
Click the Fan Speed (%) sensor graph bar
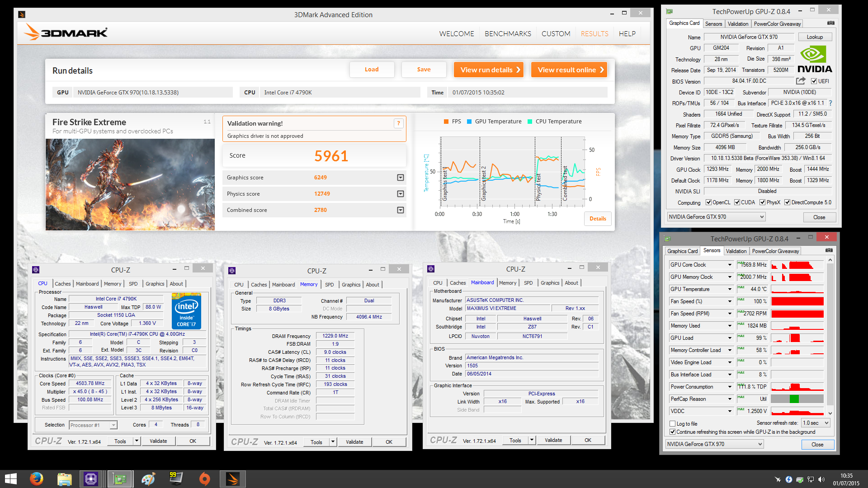click(x=797, y=301)
